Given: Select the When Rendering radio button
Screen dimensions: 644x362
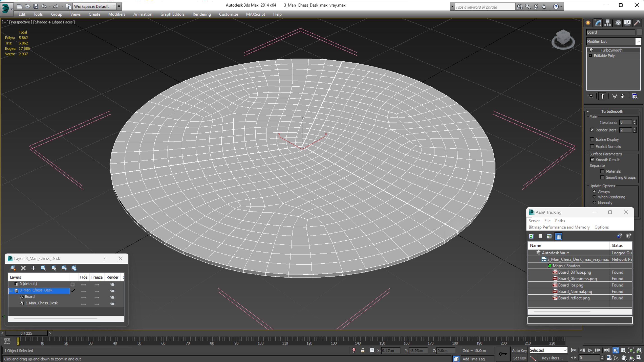Looking at the screenshot, I should 595,197.
